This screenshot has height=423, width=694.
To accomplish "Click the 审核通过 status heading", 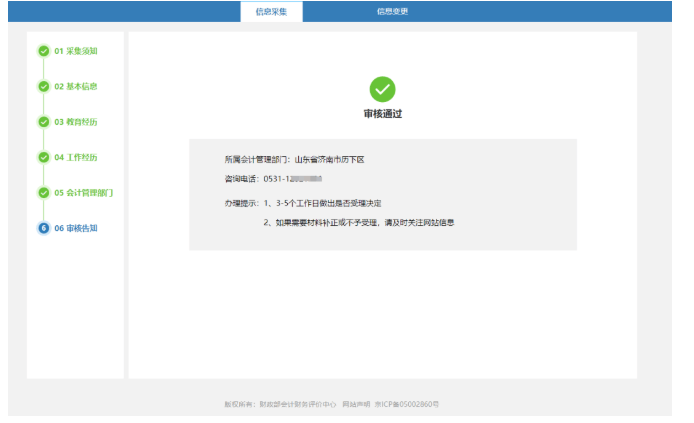I will pos(382,114).
